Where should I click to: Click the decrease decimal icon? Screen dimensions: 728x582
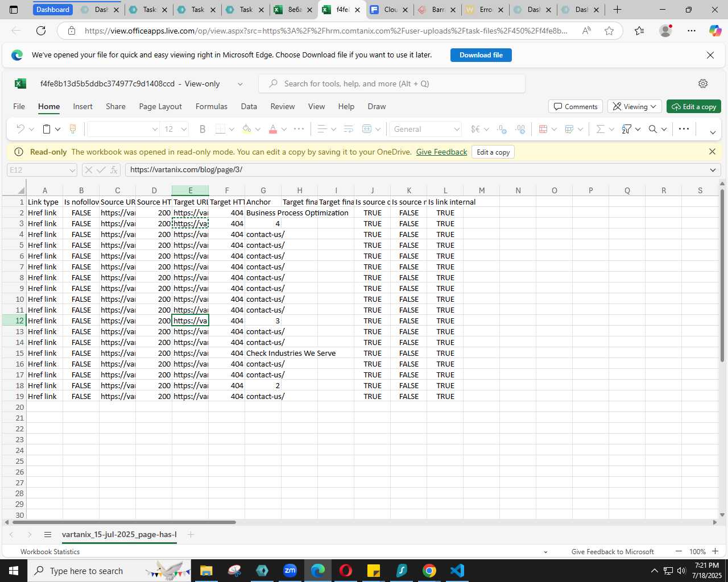502,129
